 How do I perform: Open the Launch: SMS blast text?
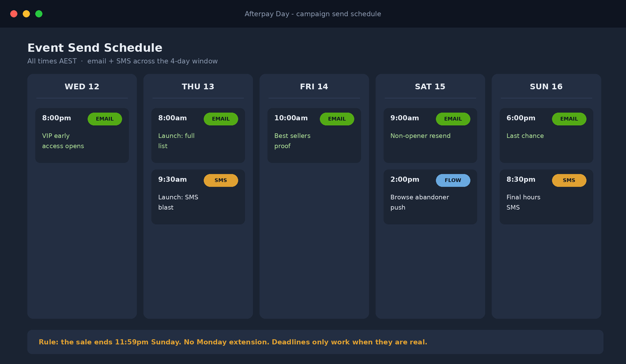[x=178, y=202]
